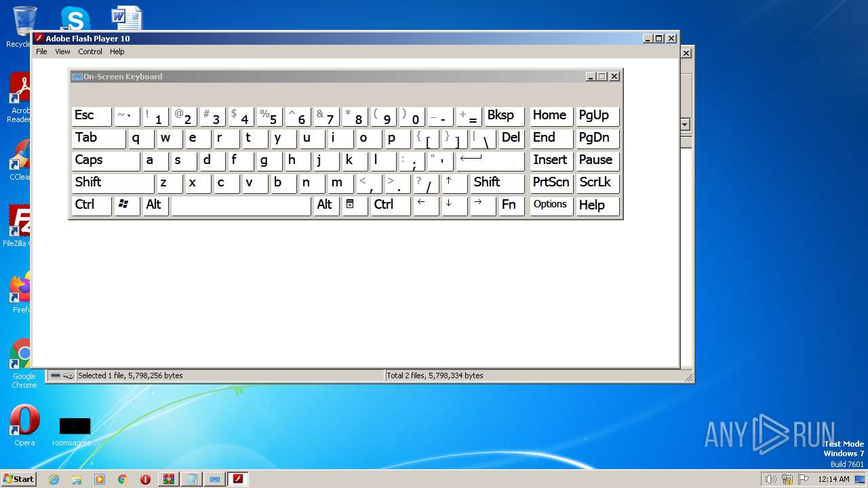Screen dimensions: 868x488
Task: Switch to On-Screen Keyboard taskbar item
Action: point(215,479)
